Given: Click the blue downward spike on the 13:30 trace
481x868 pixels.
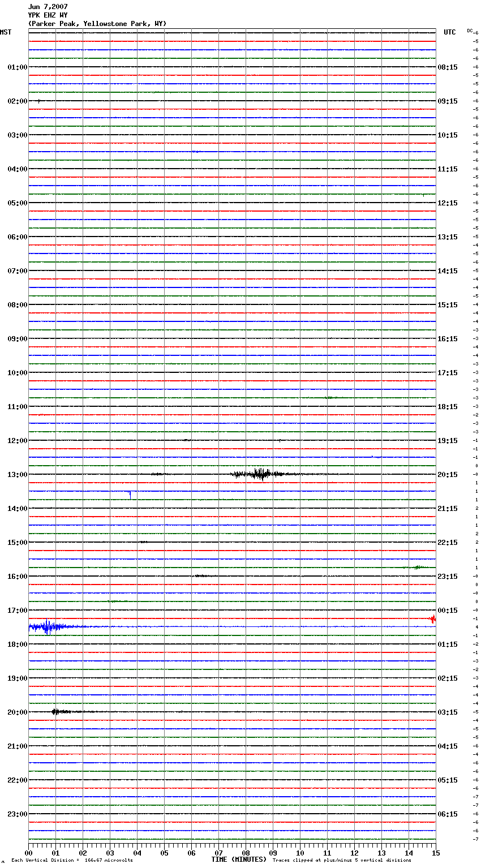Looking at the screenshot, I should (x=130, y=495).
